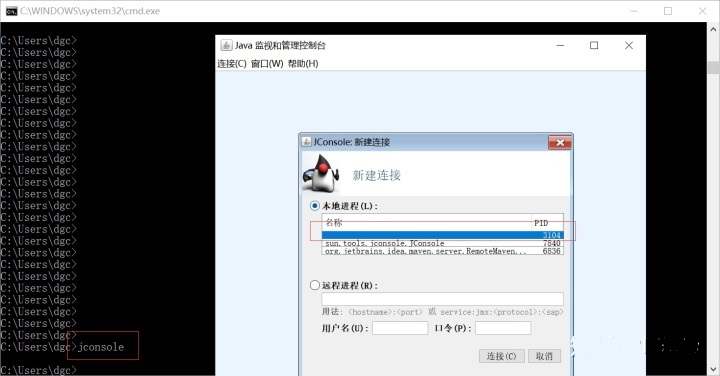This screenshot has width=720, height=376.
Task: Close the Java monitoring console window
Action: pyautogui.click(x=629, y=45)
